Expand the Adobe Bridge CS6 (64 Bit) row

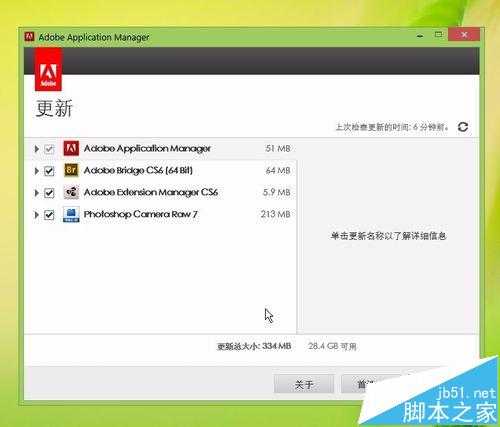point(37,171)
